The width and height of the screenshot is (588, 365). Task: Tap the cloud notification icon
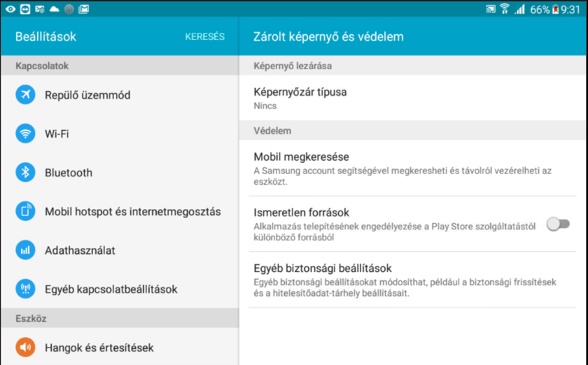(x=54, y=9)
